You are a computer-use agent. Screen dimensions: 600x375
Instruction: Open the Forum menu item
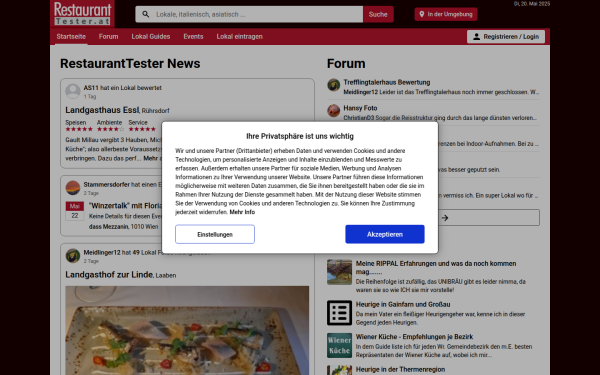click(108, 37)
